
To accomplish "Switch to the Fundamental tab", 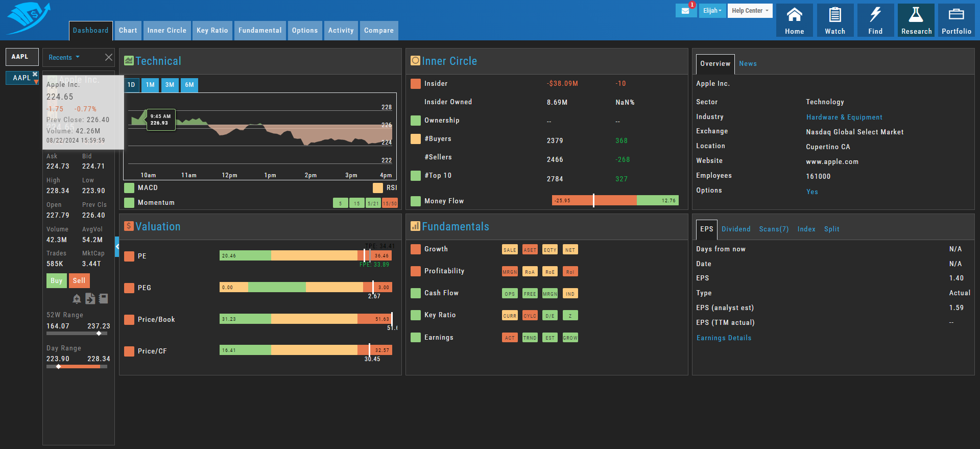I will (x=260, y=31).
